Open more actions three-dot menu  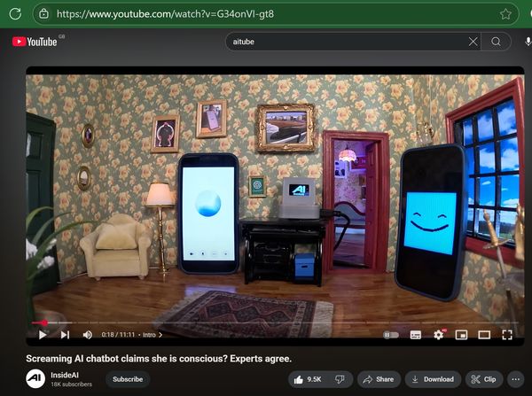(516, 379)
